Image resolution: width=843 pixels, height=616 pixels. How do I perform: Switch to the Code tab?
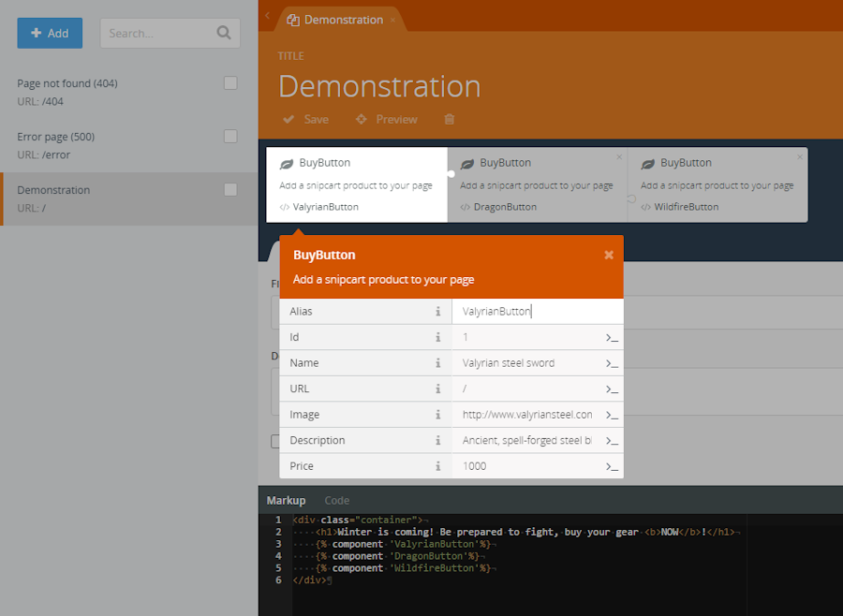point(336,500)
